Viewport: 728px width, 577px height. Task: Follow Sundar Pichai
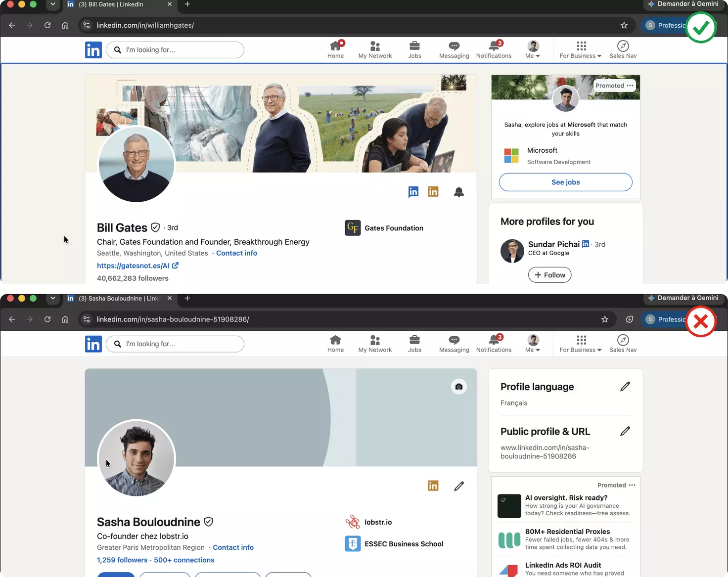(549, 275)
